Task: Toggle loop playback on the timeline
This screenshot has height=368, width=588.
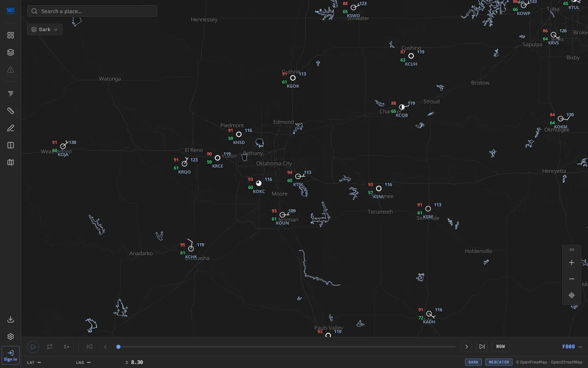Action: (x=50, y=347)
